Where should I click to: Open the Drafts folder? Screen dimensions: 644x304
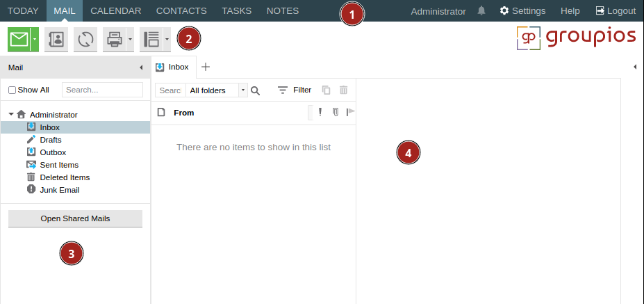(51, 140)
